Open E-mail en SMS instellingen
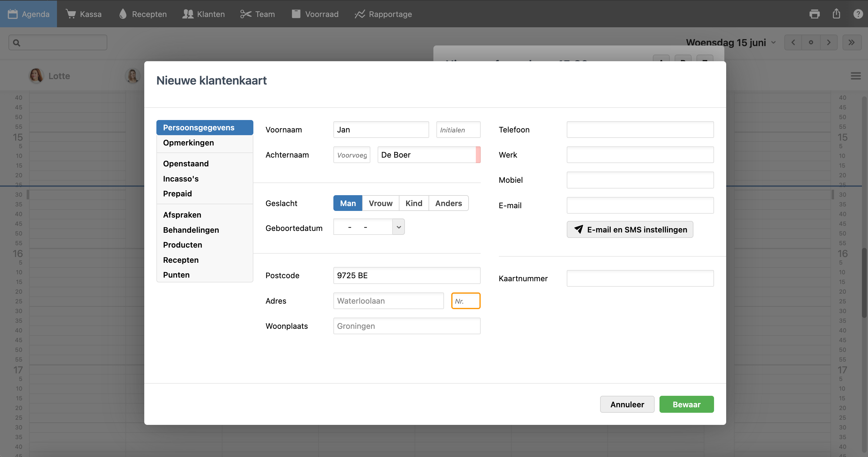Viewport: 868px width, 457px height. (x=629, y=229)
